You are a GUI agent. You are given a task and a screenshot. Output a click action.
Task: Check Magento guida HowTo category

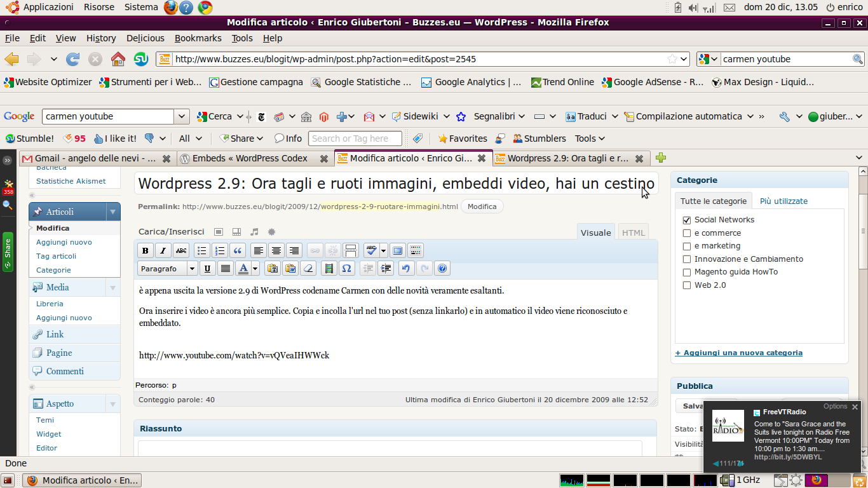pos(686,272)
